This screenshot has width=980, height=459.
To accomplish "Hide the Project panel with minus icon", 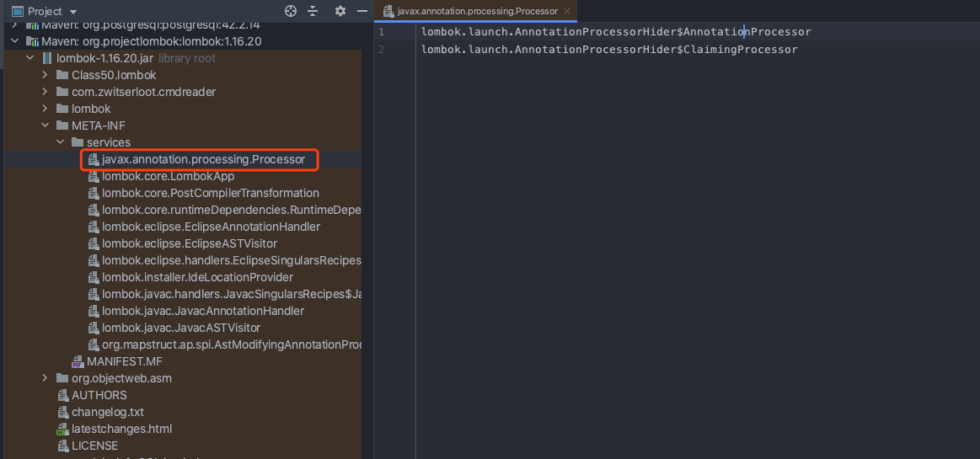I will (x=361, y=11).
